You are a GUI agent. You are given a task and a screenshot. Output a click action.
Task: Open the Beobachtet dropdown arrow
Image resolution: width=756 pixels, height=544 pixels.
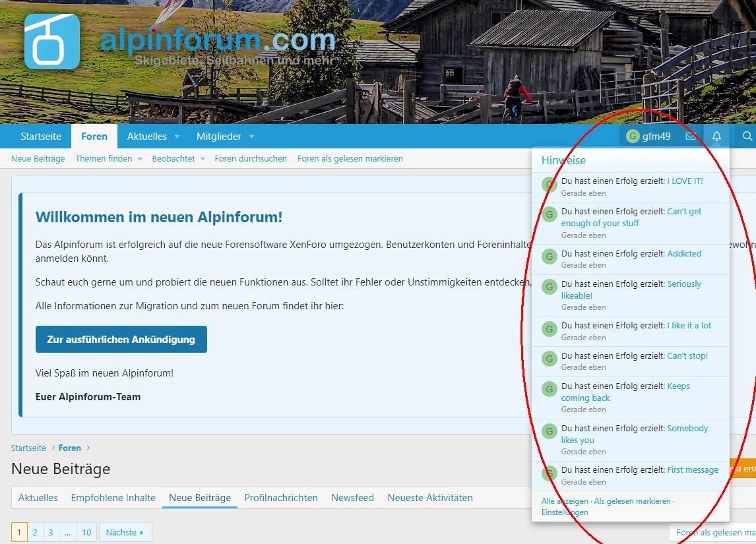[x=203, y=159]
